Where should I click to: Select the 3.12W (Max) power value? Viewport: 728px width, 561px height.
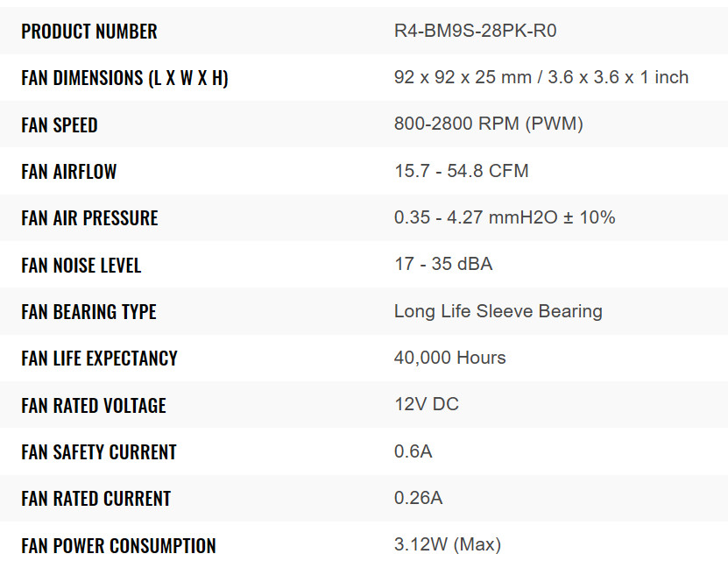pos(447,545)
